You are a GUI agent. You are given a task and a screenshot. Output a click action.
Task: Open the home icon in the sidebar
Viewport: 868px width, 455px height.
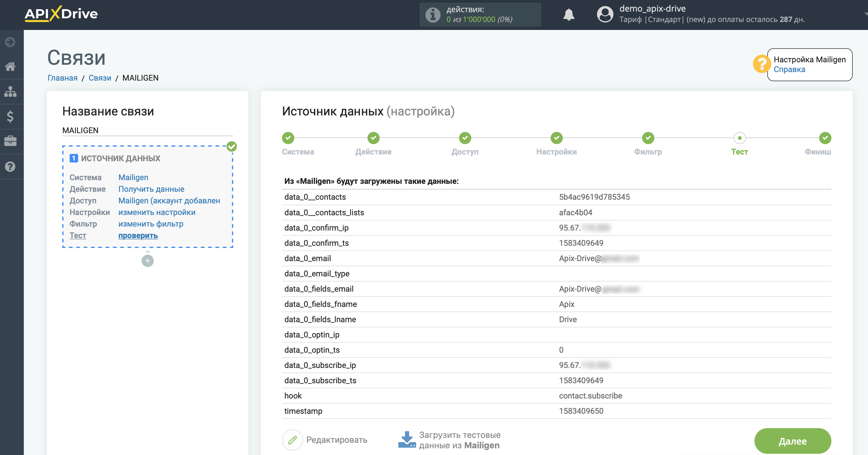(10, 66)
